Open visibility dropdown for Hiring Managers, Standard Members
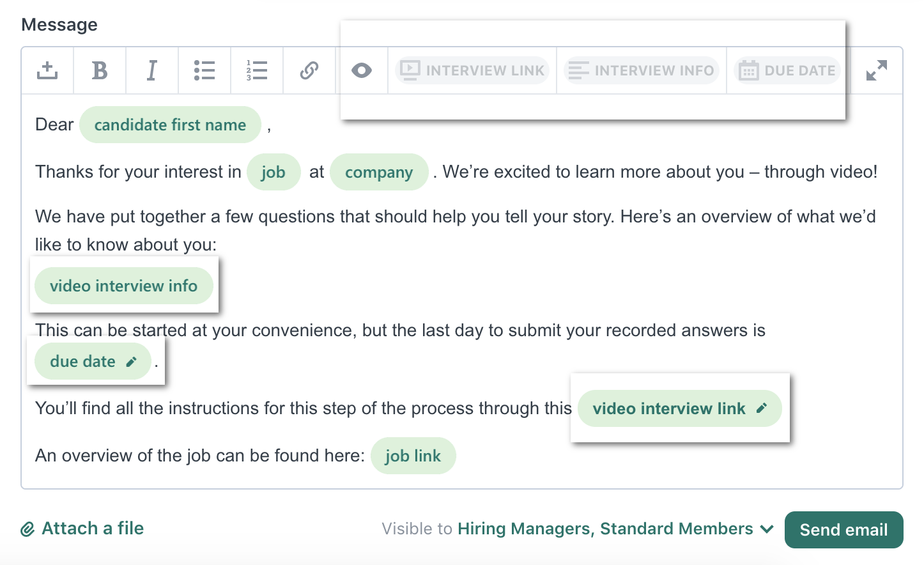 615,529
